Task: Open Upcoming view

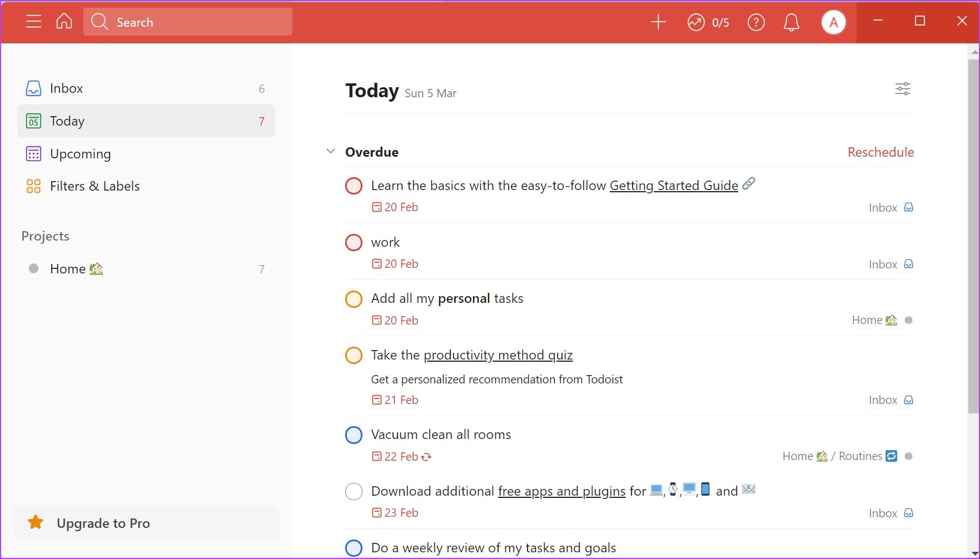Action: click(x=146, y=154)
